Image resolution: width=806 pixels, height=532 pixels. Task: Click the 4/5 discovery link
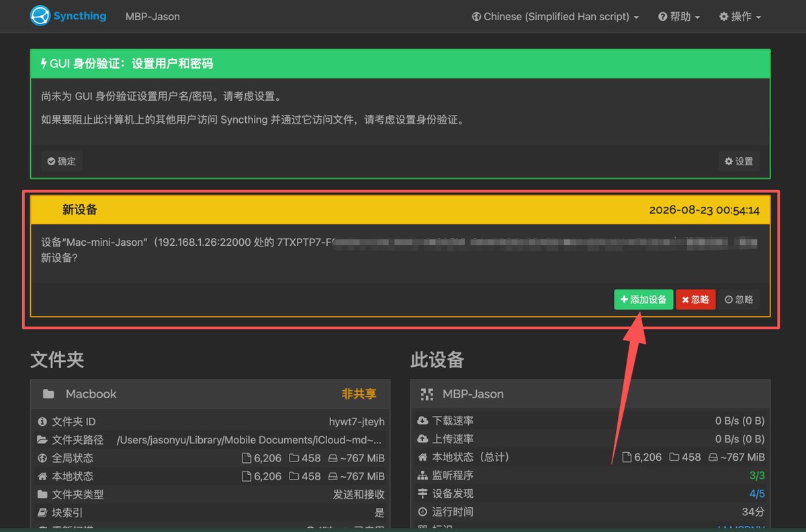(757, 494)
